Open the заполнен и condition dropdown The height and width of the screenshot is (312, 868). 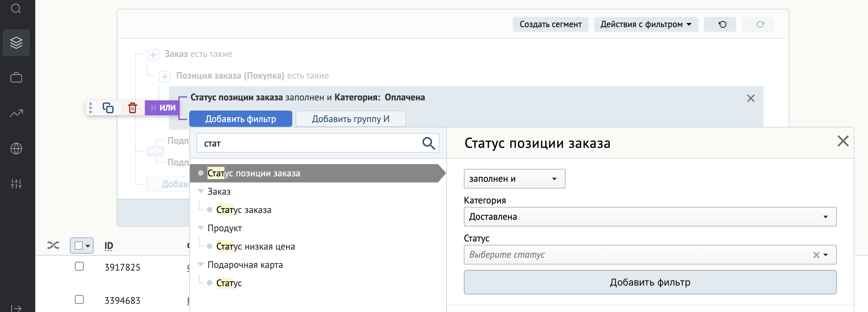(514, 179)
